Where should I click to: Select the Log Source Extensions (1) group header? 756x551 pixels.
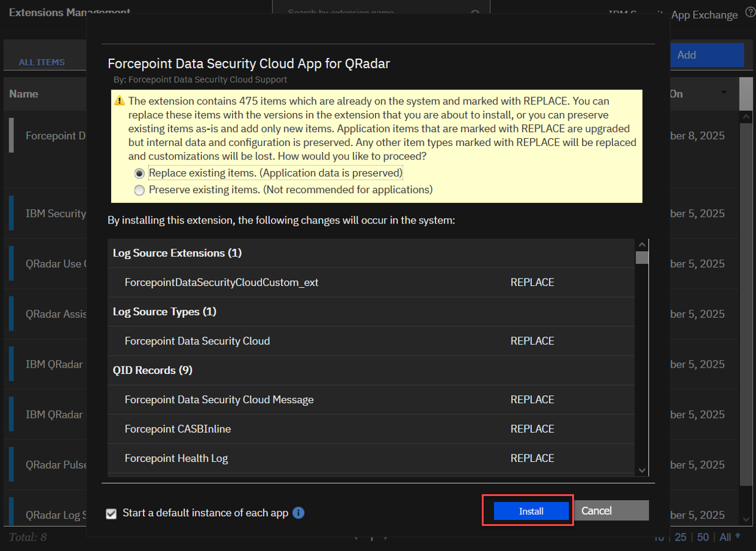(177, 253)
